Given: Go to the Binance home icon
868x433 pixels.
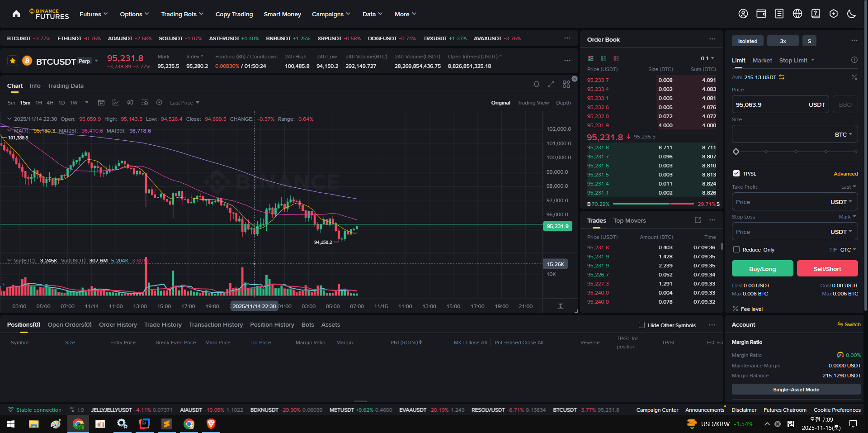Looking at the screenshot, I should coord(16,14).
